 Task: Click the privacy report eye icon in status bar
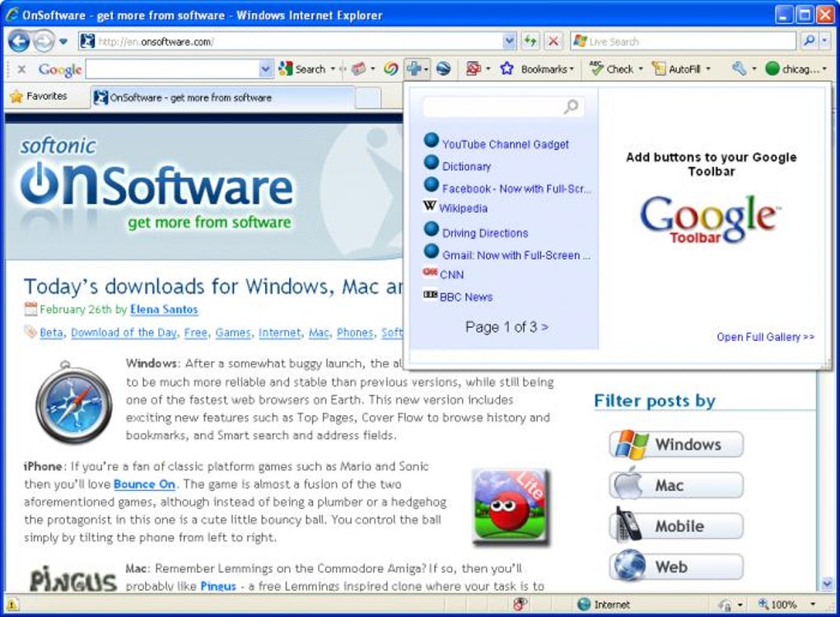pyautogui.click(x=520, y=604)
